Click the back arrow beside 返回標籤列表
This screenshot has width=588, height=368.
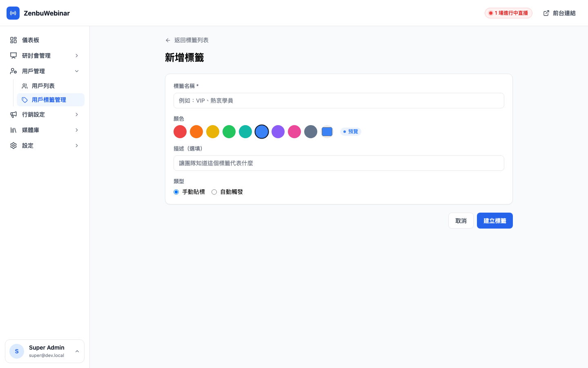tap(168, 40)
